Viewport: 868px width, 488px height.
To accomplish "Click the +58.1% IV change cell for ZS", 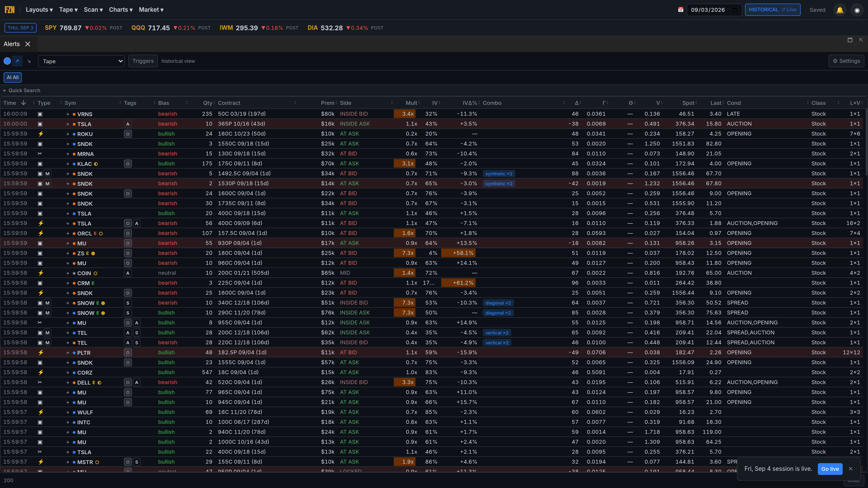I will tap(458, 253).
